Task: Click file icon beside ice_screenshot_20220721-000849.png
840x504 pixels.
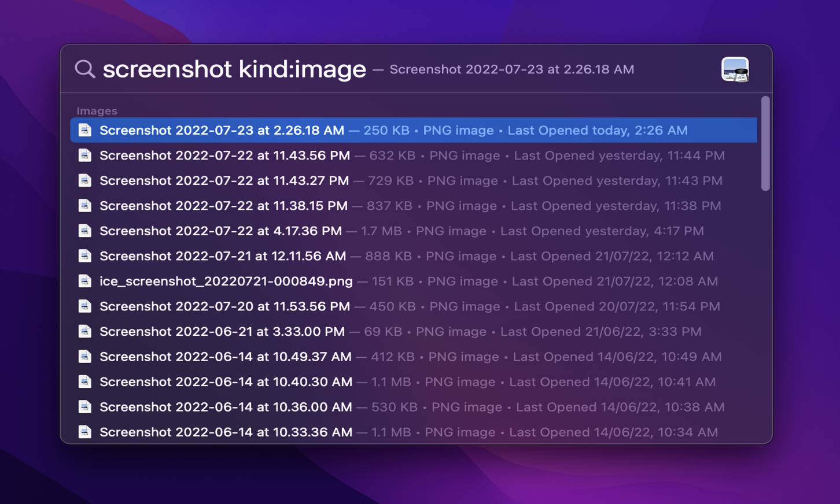Action: click(85, 281)
